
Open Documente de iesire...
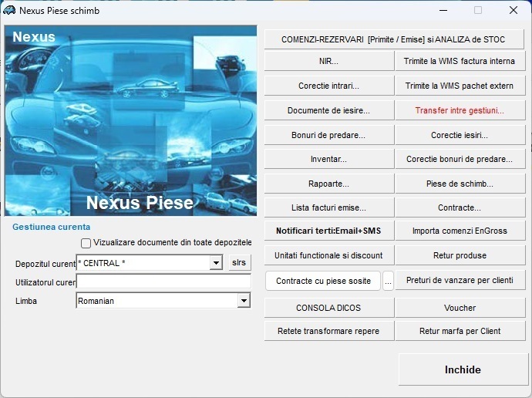click(328, 110)
